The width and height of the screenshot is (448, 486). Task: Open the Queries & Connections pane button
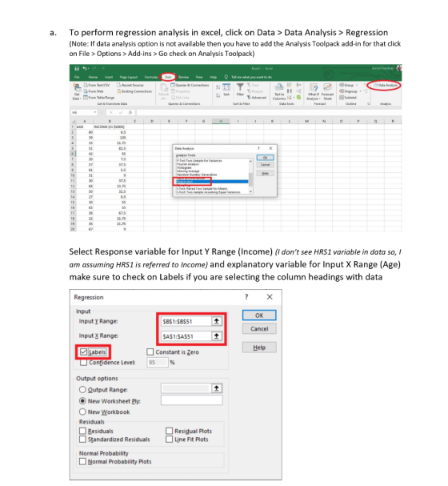coord(190,85)
